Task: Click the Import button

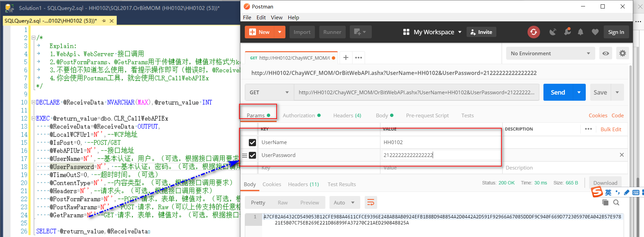Action: pyautogui.click(x=302, y=32)
